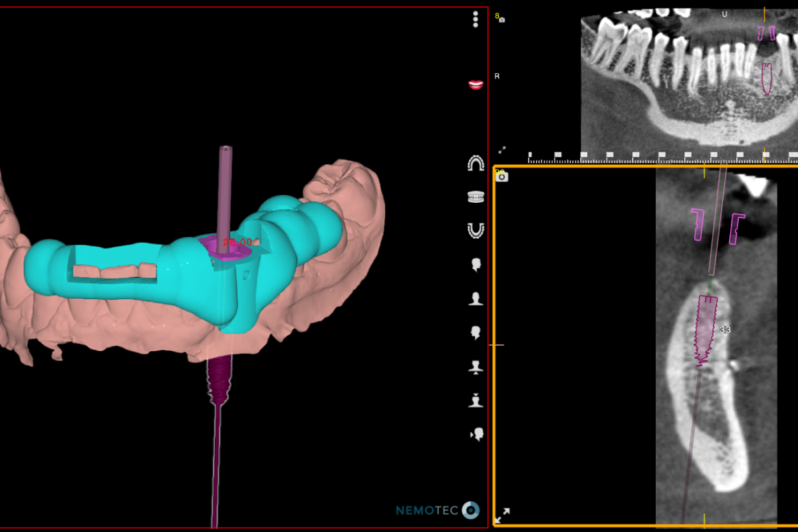Select the full dentition icon in the toolbar
Screen dimensions: 798x532
(475, 196)
